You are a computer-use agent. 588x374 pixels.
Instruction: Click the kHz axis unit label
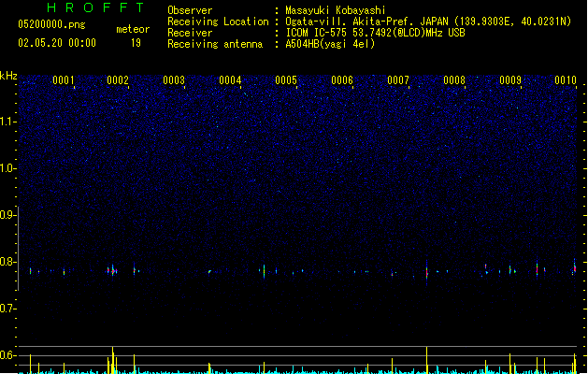pyautogui.click(x=8, y=76)
